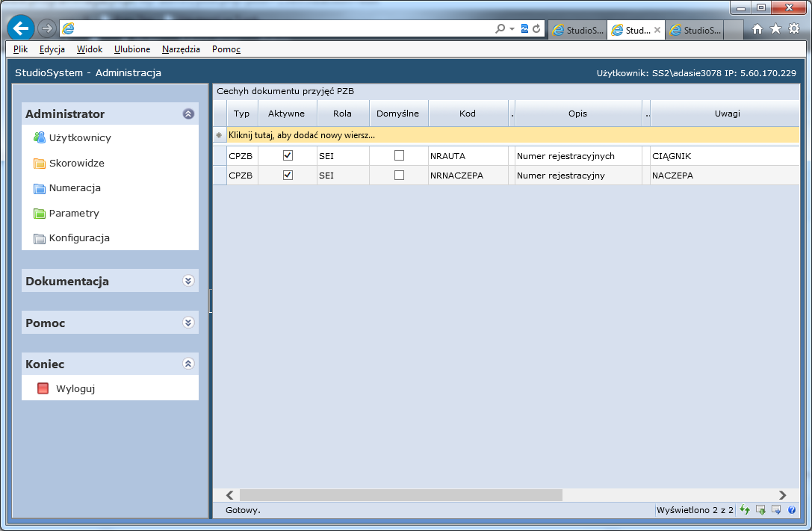Open Konfiguracja section
The image size is (812, 531).
pyautogui.click(x=79, y=238)
